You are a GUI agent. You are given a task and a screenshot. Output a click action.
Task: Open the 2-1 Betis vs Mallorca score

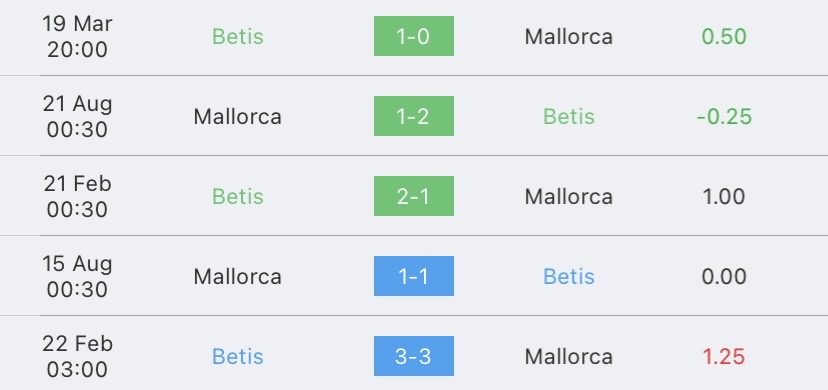point(413,196)
